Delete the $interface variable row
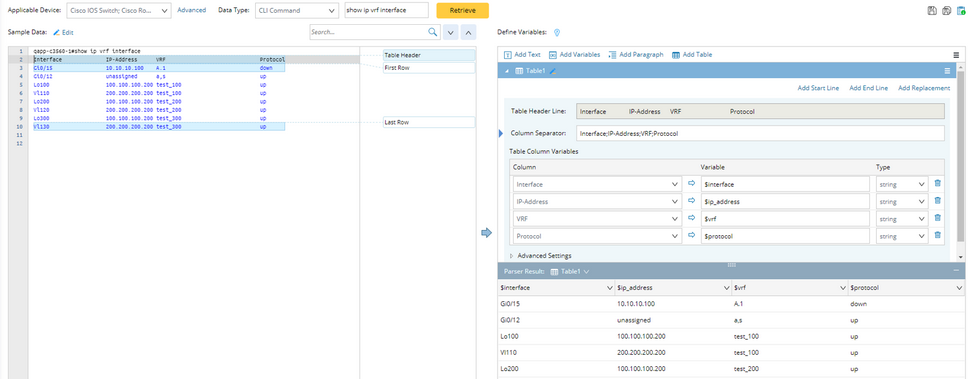 click(938, 183)
